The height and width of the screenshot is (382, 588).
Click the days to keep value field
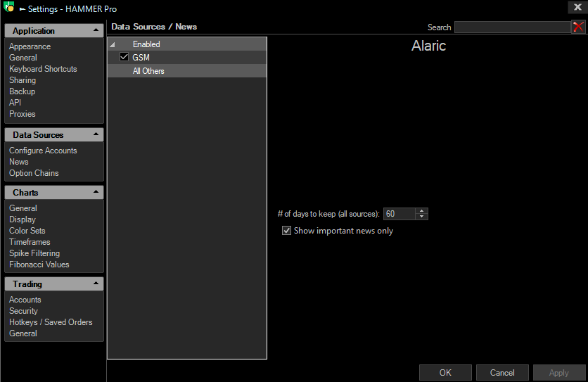click(400, 214)
